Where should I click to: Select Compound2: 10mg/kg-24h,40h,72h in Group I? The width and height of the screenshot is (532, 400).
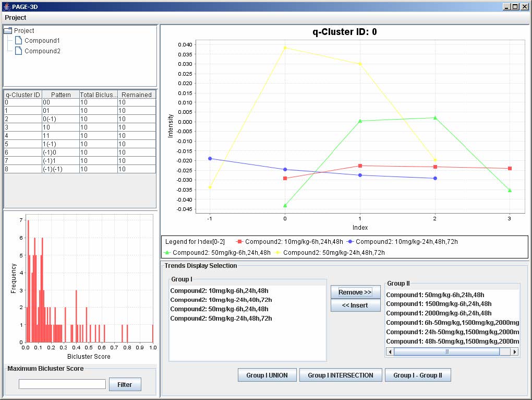pos(221,300)
